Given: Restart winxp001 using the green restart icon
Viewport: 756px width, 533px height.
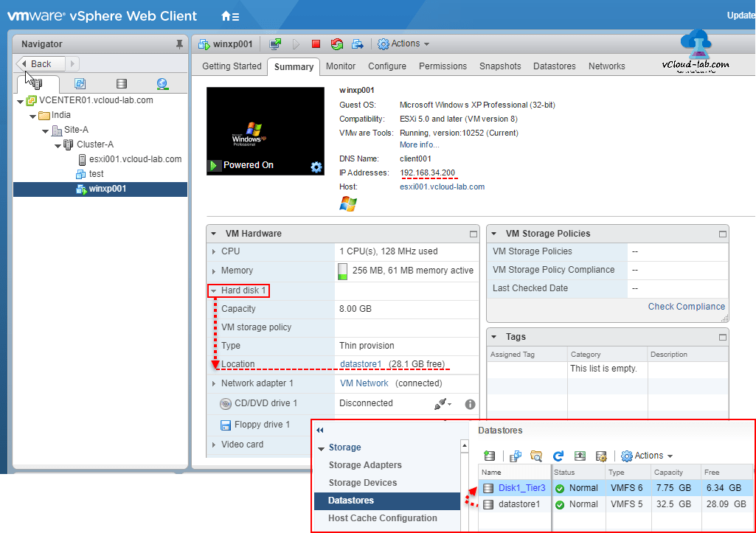Looking at the screenshot, I should [x=336, y=43].
